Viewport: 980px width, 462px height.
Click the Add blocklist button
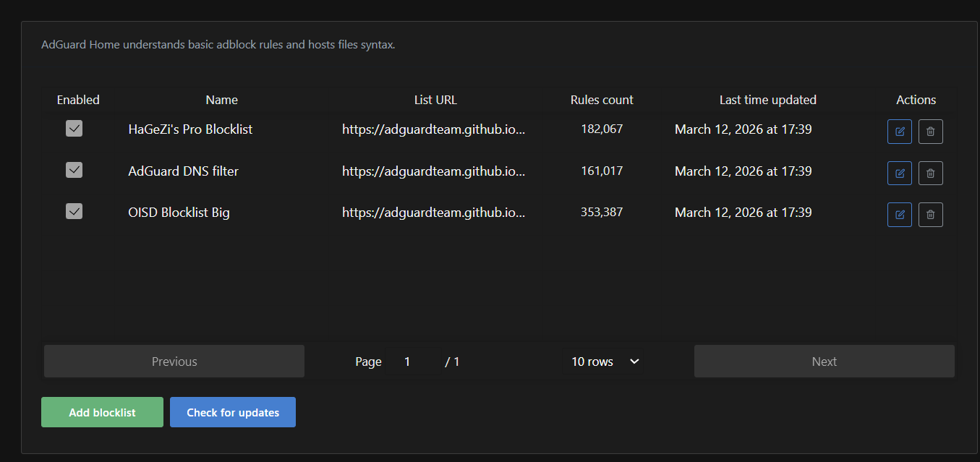[102, 412]
